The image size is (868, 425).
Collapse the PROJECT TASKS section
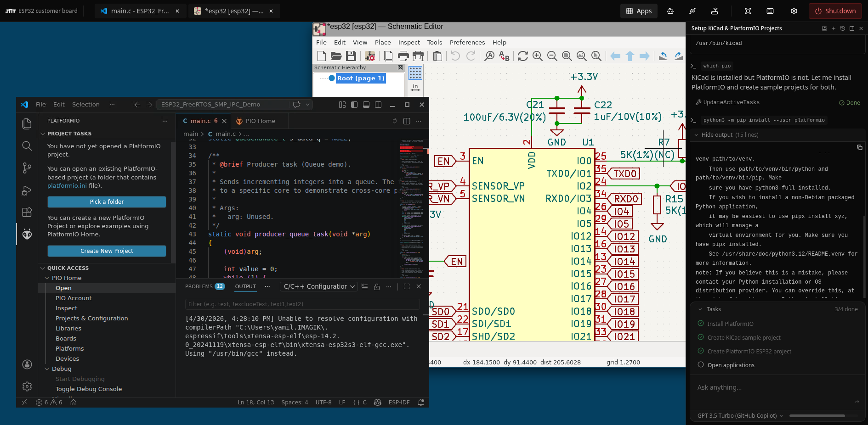(43, 134)
